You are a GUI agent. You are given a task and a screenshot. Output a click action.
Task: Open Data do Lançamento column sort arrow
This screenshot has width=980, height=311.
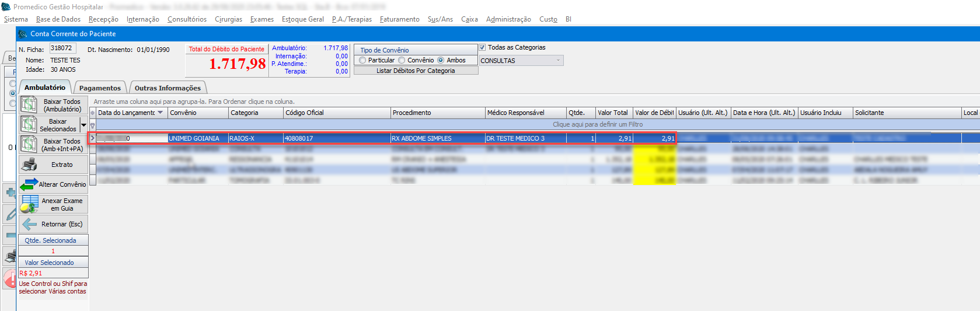pyautogui.click(x=161, y=113)
